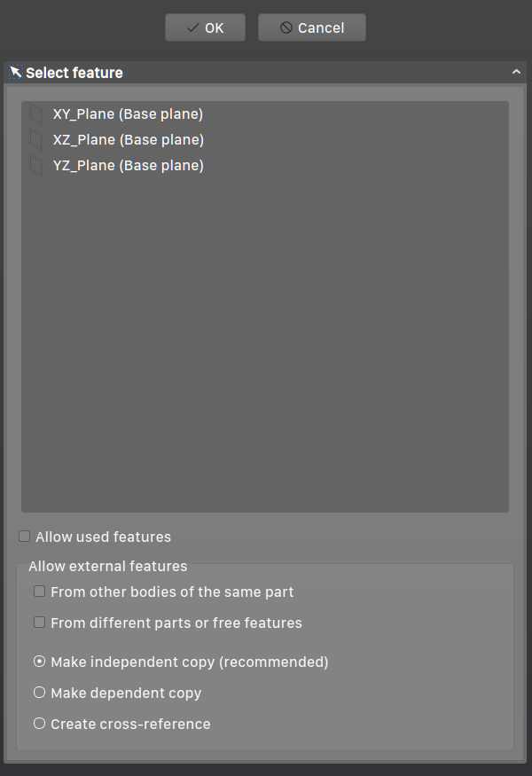Choose Make dependent copy option
The image size is (532, 776).
pyautogui.click(x=39, y=692)
